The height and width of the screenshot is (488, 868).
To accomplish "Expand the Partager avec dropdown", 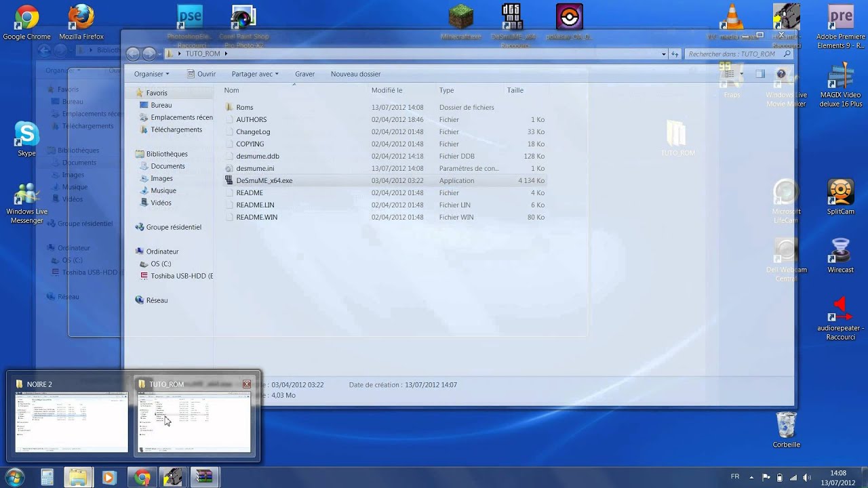I will tap(255, 74).
